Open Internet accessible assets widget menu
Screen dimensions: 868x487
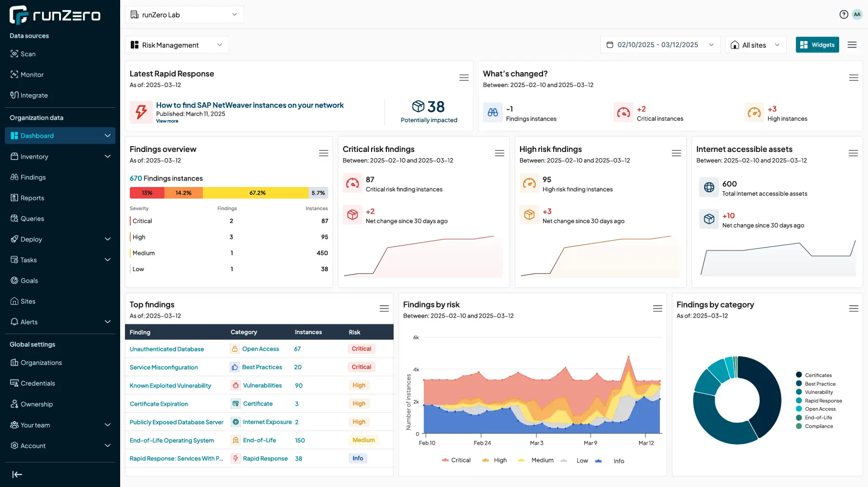(x=853, y=153)
